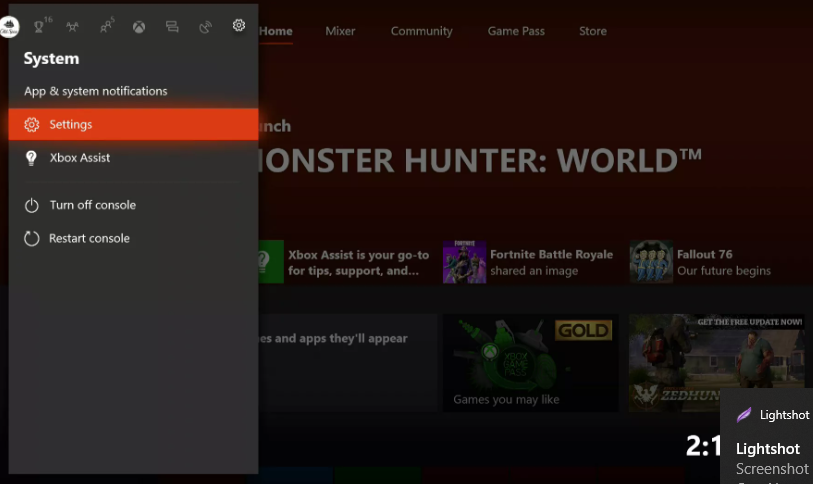Choose Settings in the System menu
The height and width of the screenshot is (484, 813).
click(x=133, y=125)
